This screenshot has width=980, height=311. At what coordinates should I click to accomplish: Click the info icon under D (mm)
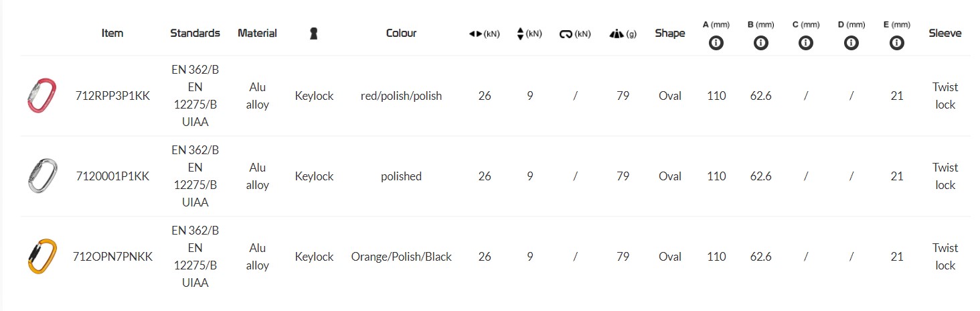(x=851, y=43)
